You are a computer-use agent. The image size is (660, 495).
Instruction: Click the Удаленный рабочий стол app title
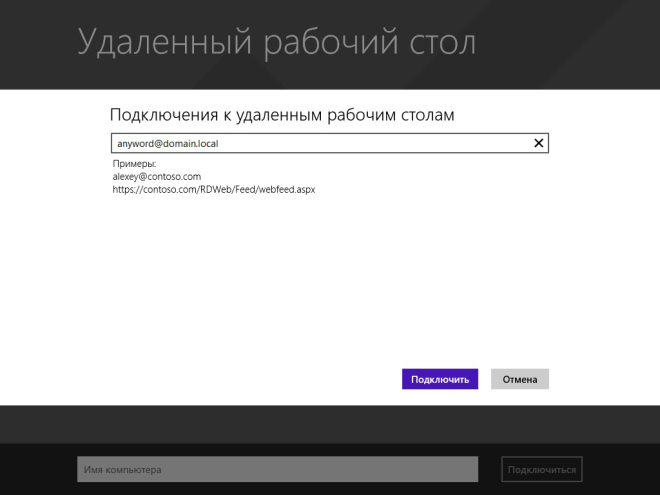(x=277, y=43)
